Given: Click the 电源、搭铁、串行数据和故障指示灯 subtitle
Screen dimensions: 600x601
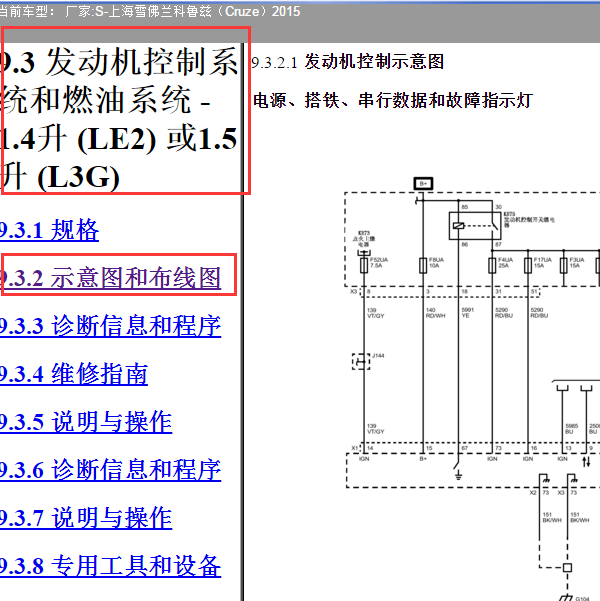Looking at the screenshot, I should (393, 100).
